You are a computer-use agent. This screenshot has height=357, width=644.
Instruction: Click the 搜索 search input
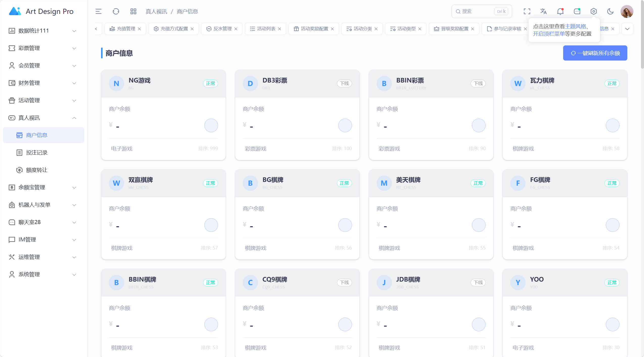[482, 11]
